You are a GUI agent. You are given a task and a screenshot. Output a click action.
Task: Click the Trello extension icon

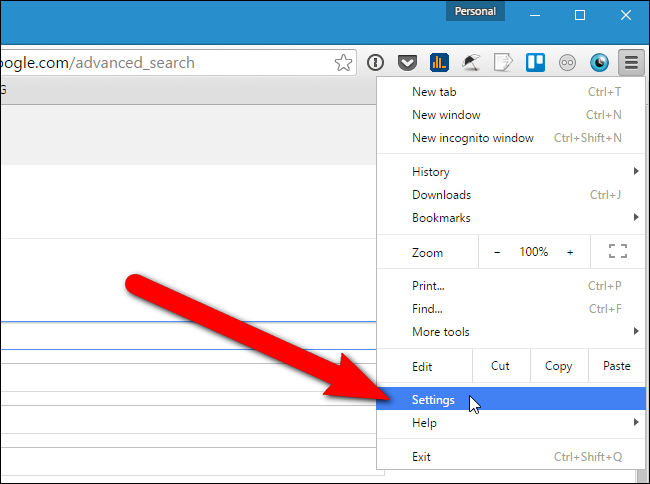tap(534, 63)
